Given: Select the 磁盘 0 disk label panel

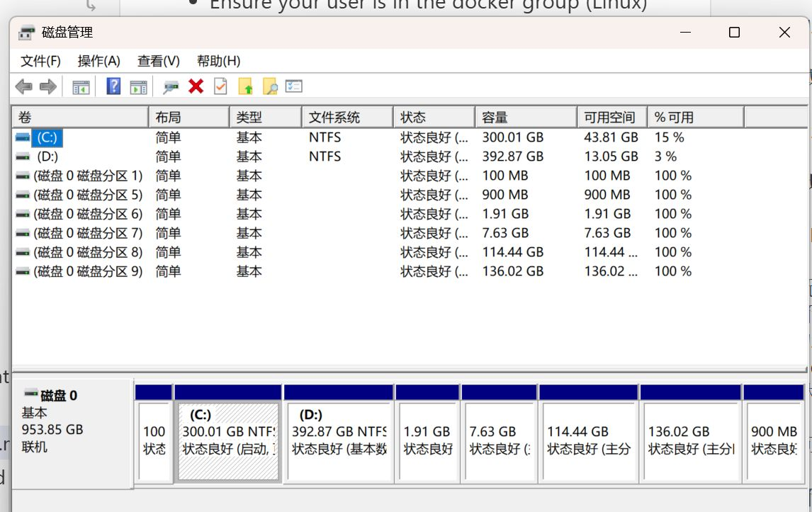Looking at the screenshot, I should [x=72, y=434].
